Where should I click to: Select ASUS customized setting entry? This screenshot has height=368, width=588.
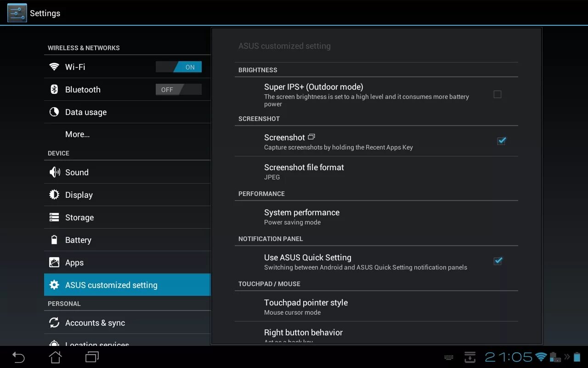click(x=127, y=285)
